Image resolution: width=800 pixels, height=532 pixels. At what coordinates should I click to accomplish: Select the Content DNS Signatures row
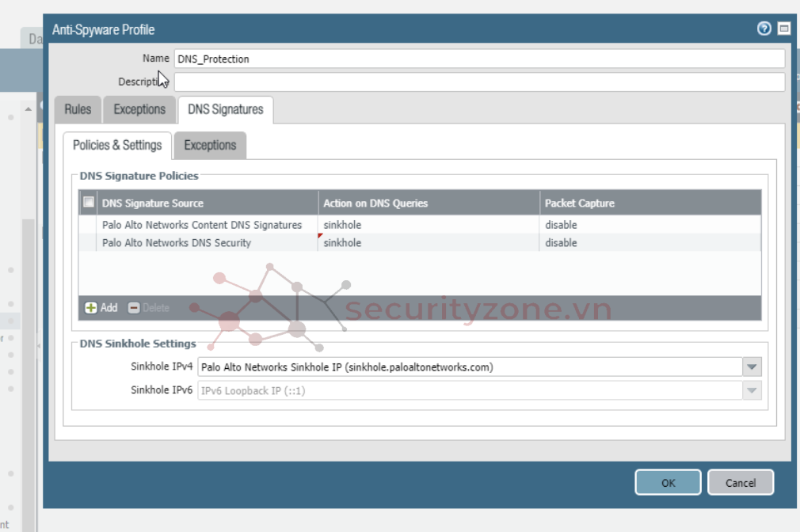click(202, 225)
